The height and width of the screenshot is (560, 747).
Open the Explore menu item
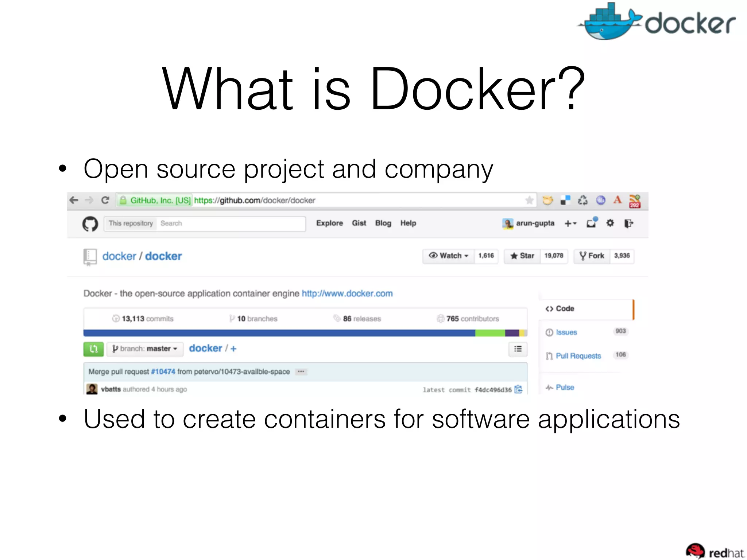329,223
